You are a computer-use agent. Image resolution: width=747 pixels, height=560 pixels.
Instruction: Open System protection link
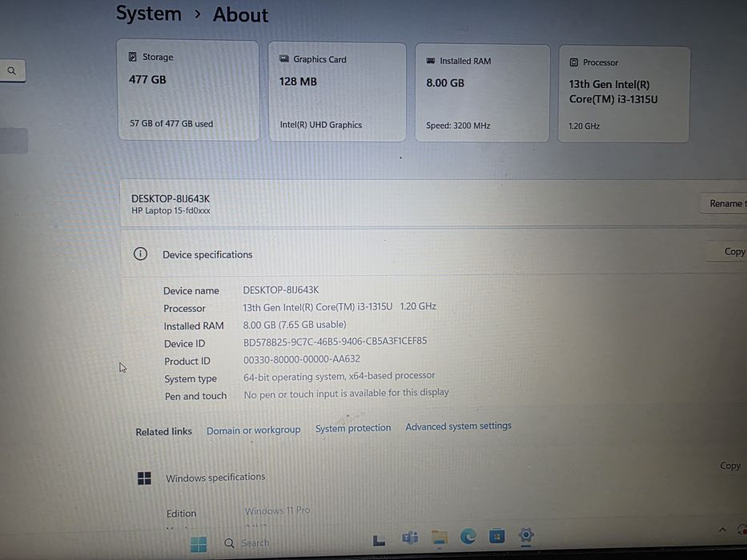coord(353,428)
